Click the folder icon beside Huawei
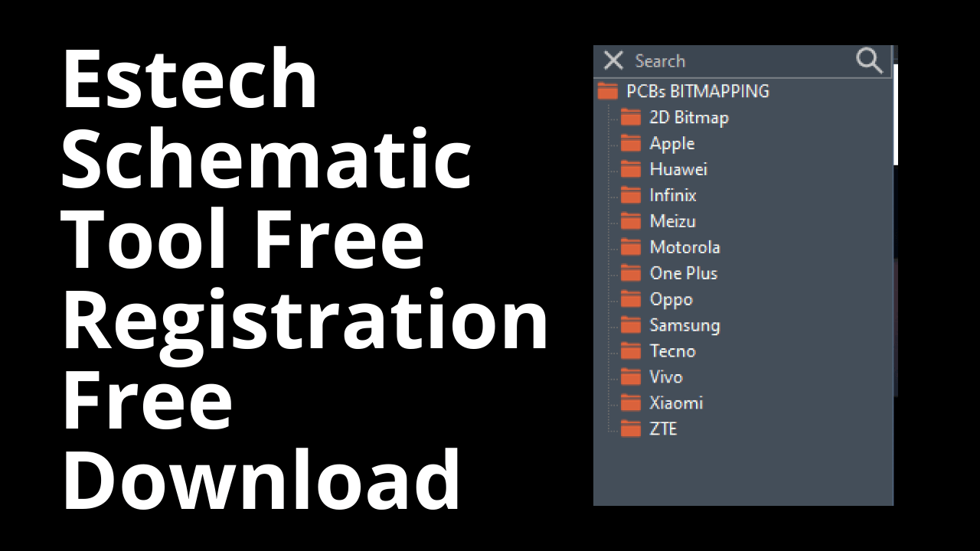 pyautogui.click(x=631, y=168)
